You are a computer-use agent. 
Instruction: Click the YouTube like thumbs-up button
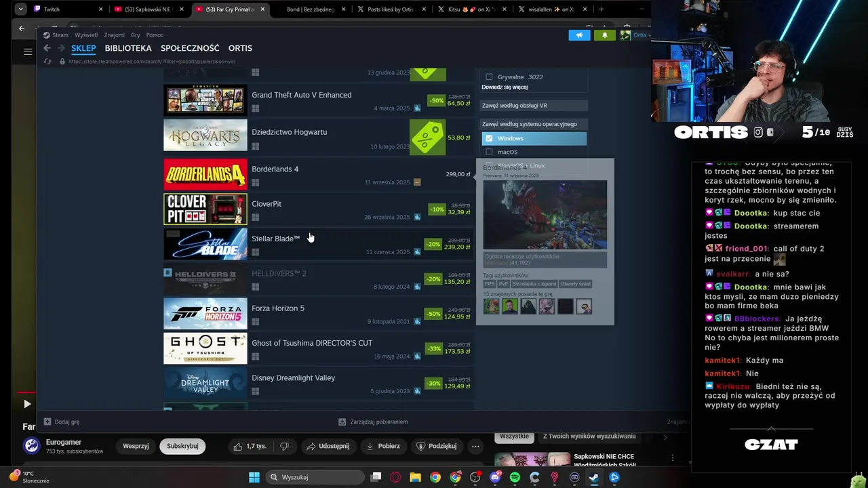click(250, 446)
